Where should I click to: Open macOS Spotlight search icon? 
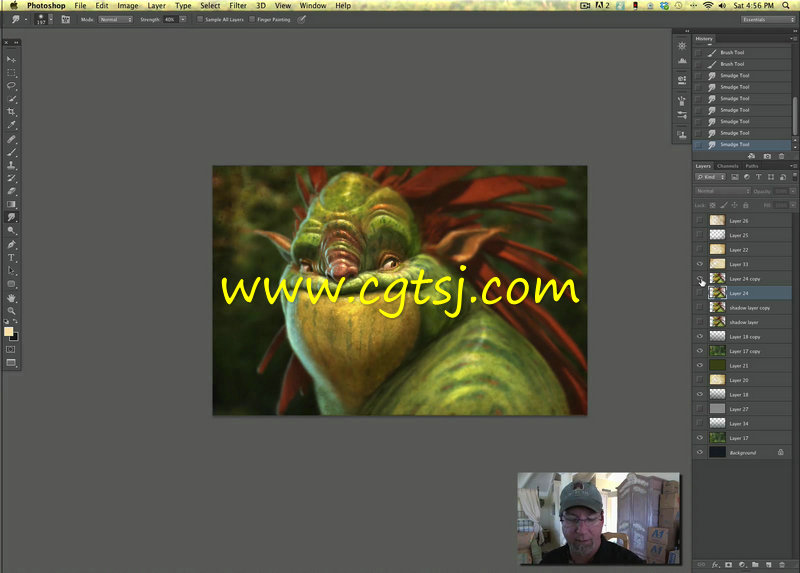tap(786, 6)
